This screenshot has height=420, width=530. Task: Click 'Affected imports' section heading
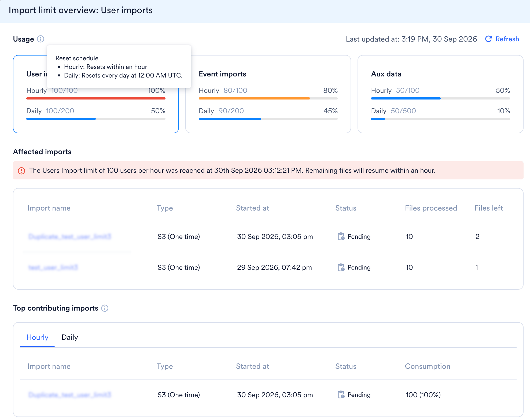[42, 152]
